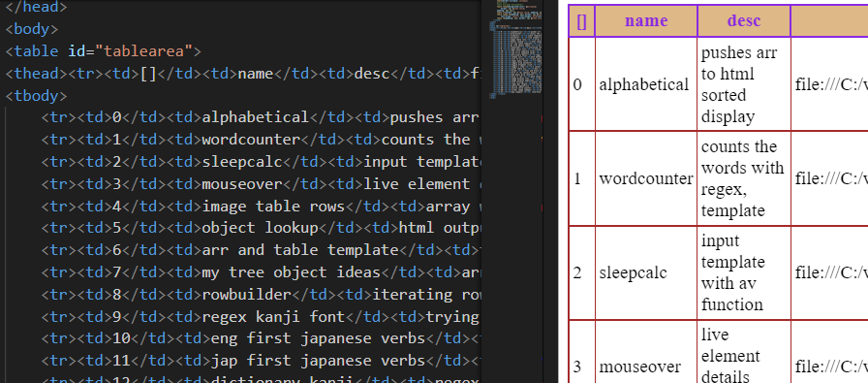Click "rowbuilder" in the code editor
Viewport: 868px width, 383px height.
[x=246, y=295]
